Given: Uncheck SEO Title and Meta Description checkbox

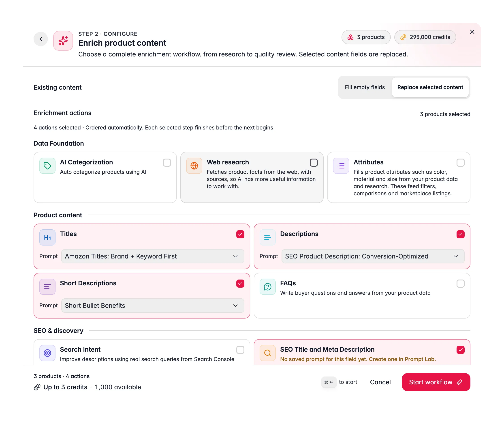Looking at the screenshot, I should 460,350.
